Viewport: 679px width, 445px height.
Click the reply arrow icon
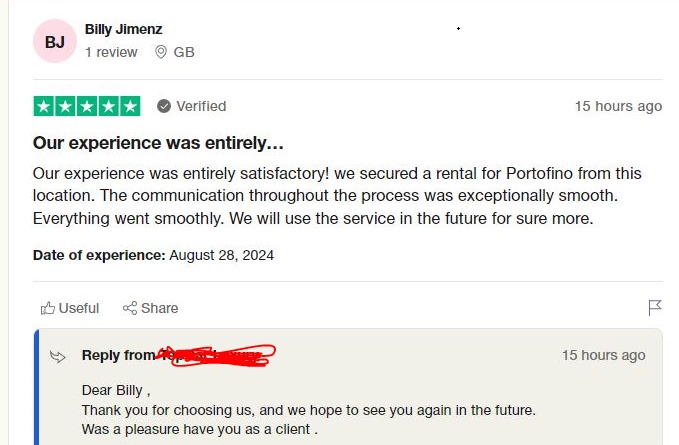click(58, 356)
